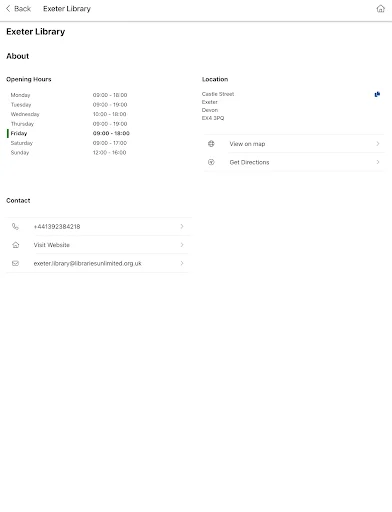
Task: Click the chevron on Visit Website row
Action: point(182,245)
